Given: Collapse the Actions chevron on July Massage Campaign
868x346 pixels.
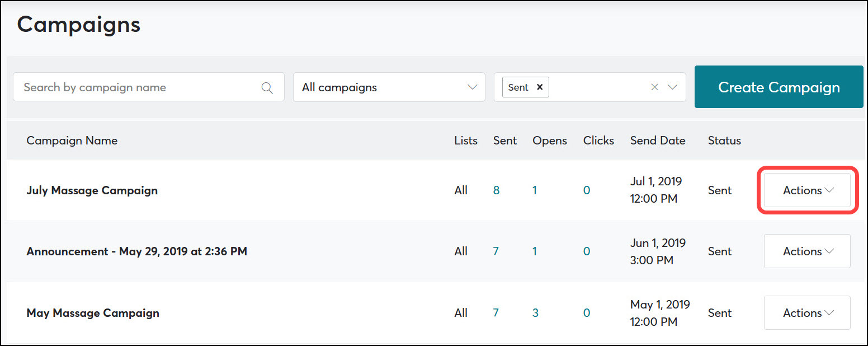Looking at the screenshot, I should 828,190.
